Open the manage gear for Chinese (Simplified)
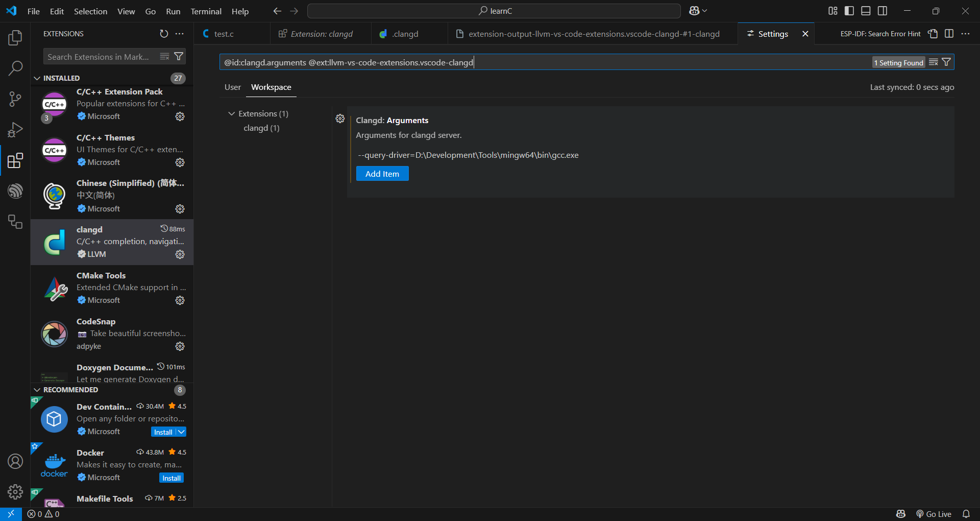Image resolution: width=980 pixels, height=521 pixels. (x=180, y=209)
